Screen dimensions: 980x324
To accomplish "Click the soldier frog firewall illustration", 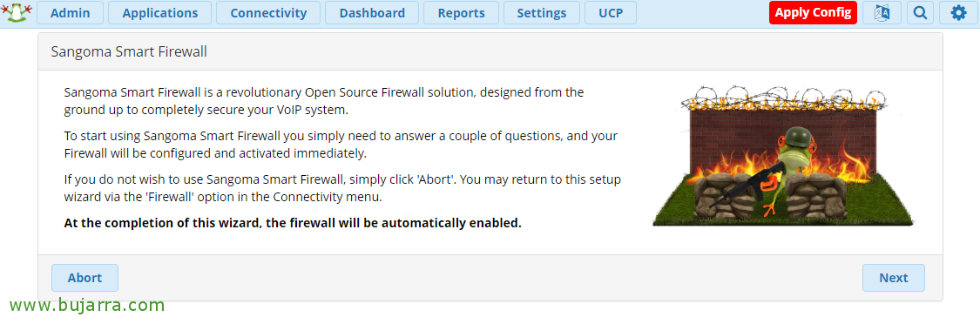I will click(x=783, y=157).
